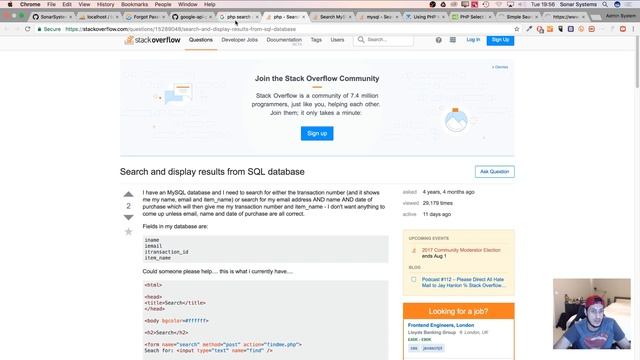Click the Sign Up button in header
Screen dimensions: 640x360
coord(500,40)
